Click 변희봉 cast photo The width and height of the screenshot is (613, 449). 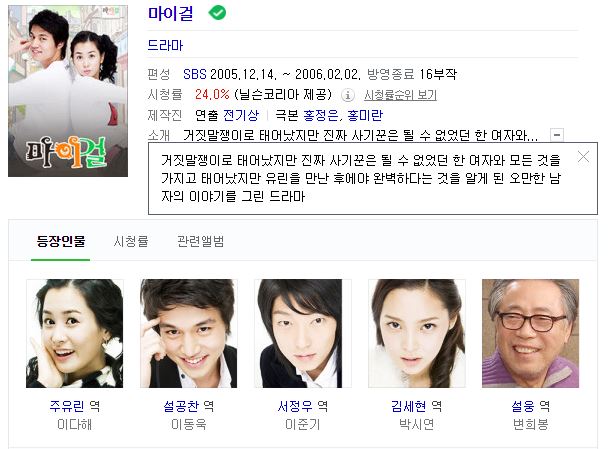530,333
